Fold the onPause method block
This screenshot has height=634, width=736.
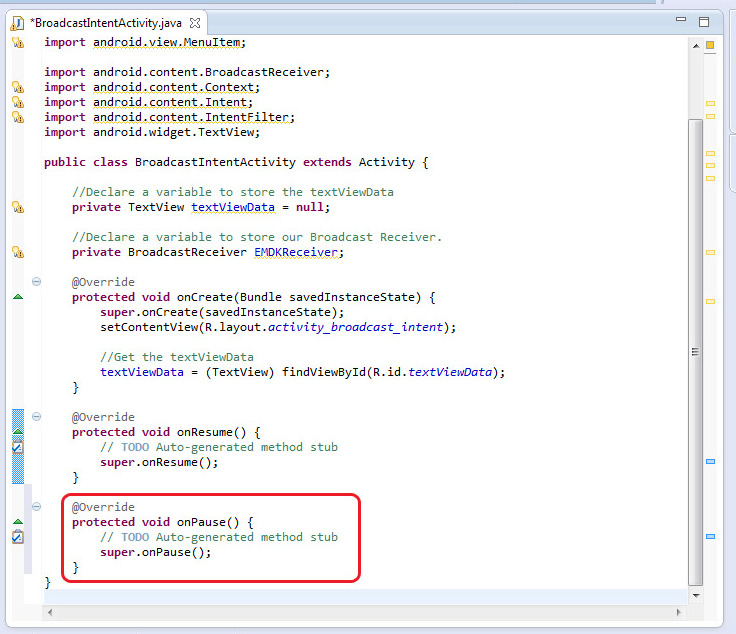(36, 507)
